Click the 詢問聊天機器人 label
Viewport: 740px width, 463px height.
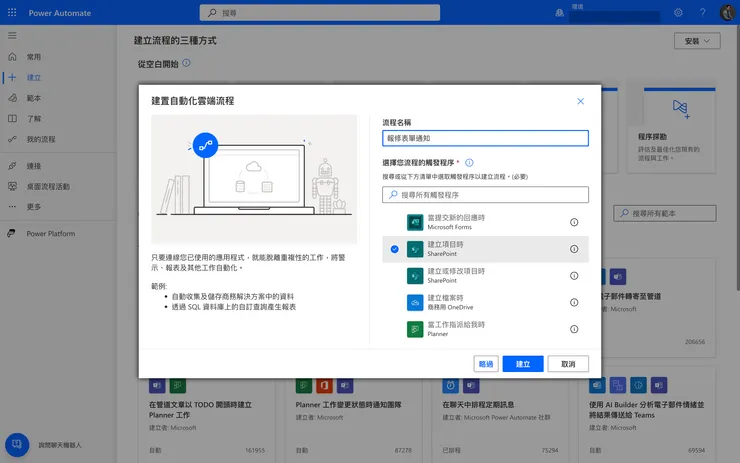point(60,445)
